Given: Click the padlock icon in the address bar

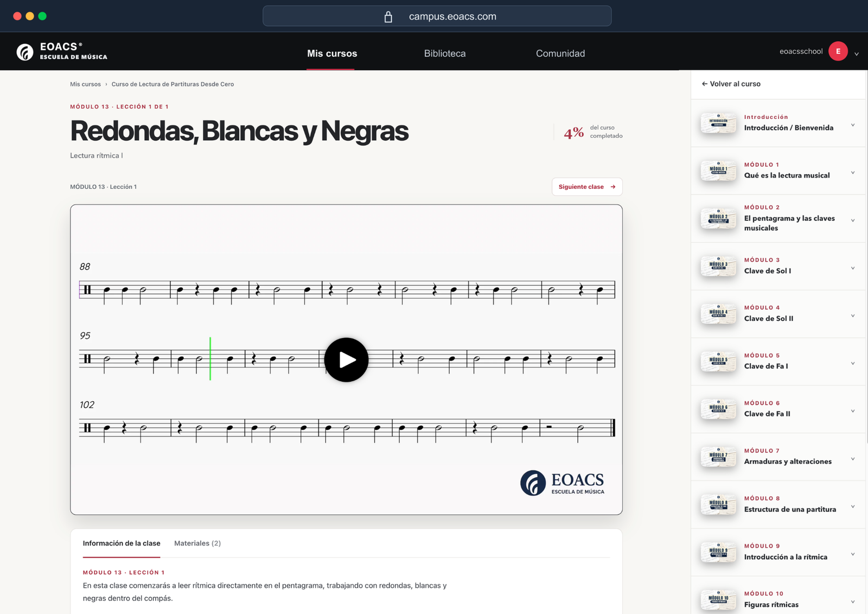Looking at the screenshot, I should (388, 17).
